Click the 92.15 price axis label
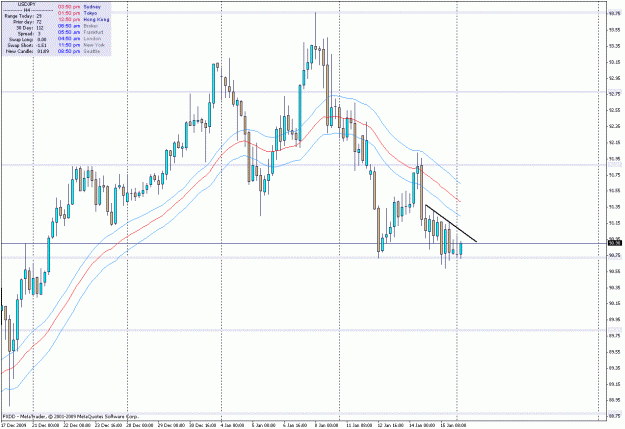 tap(614, 142)
